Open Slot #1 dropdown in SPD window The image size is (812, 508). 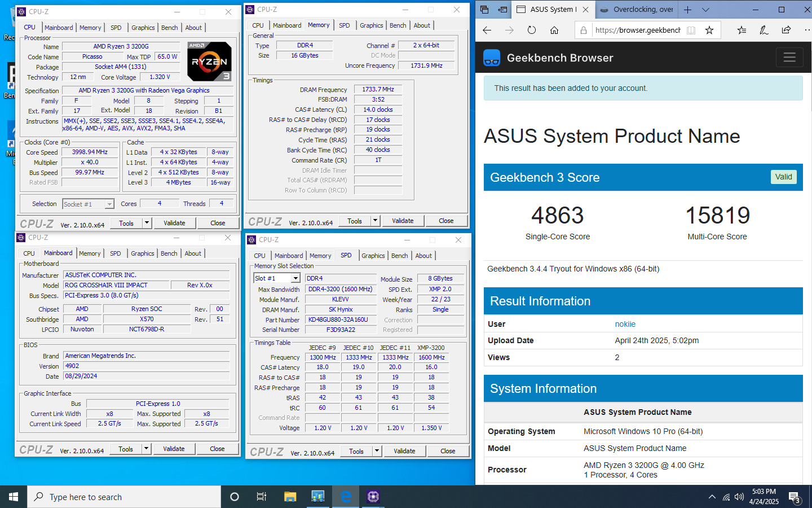point(295,278)
